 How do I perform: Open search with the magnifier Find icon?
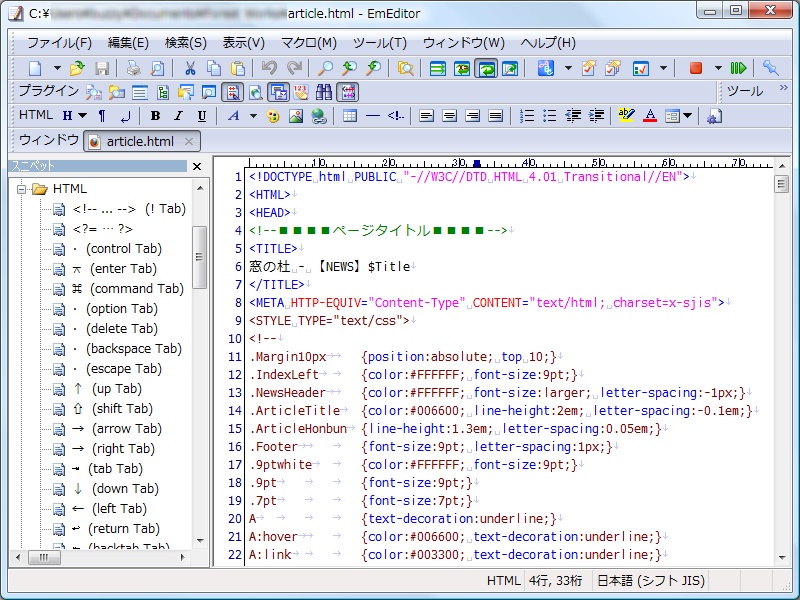pos(327,68)
